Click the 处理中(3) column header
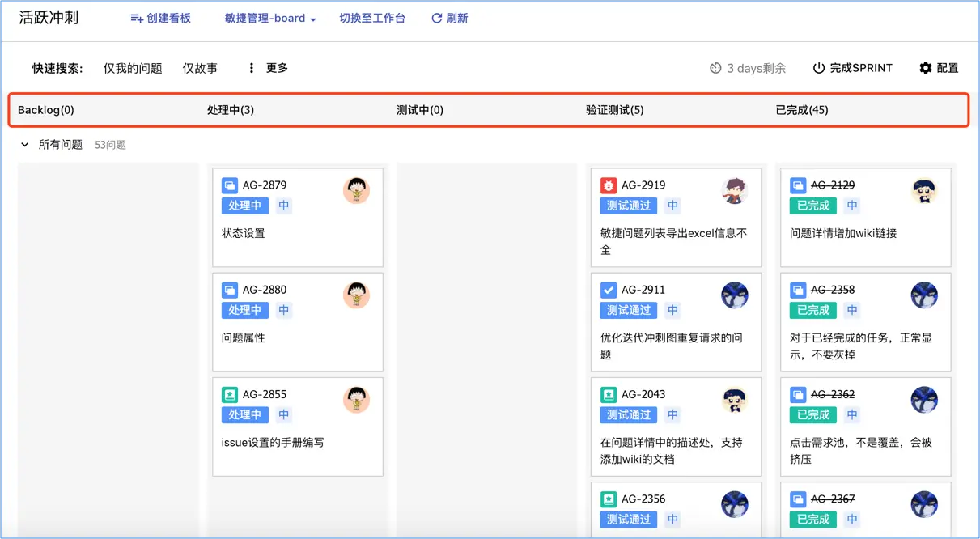The width and height of the screenshot is (980, 539). (x=231, y=110)
